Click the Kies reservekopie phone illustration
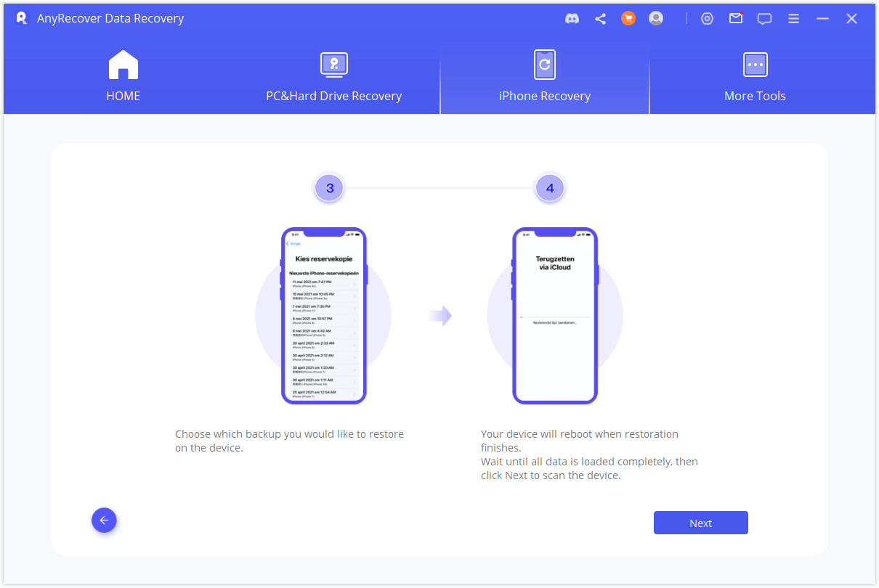Image resolution: width=879 pixels, height=588 pixels. coord(323,316)
